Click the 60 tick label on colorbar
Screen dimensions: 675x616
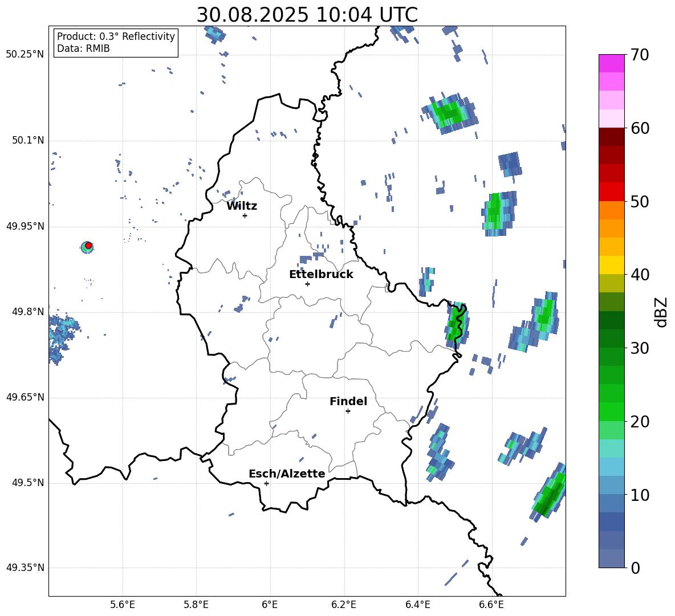(x=639, y=128)
